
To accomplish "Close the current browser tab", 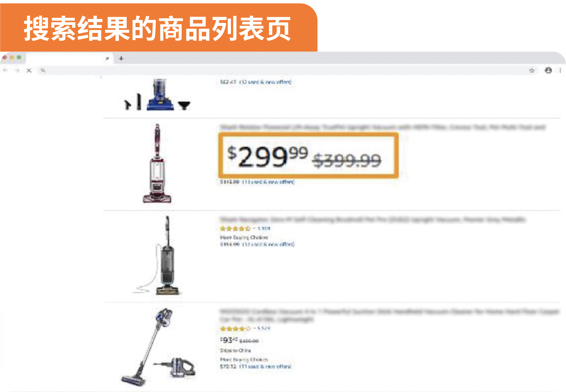I will [x=107, y=58].
